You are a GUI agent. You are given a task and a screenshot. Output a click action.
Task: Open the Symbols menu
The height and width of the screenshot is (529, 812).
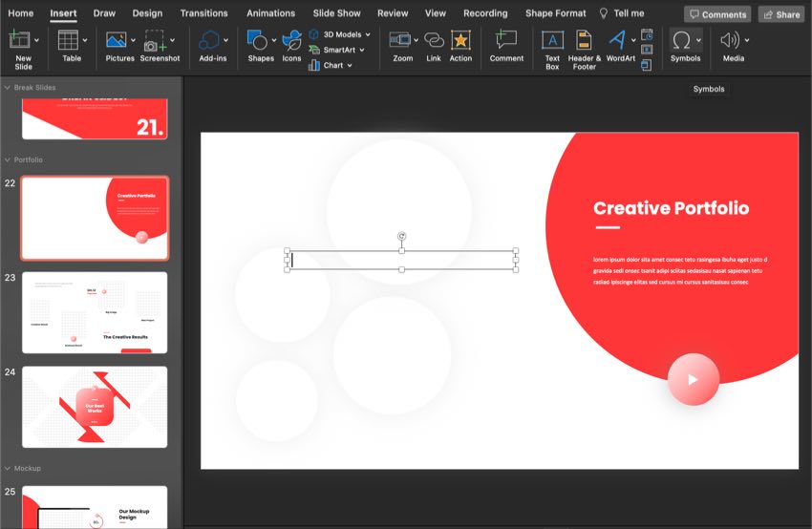(x=684, y=40)
